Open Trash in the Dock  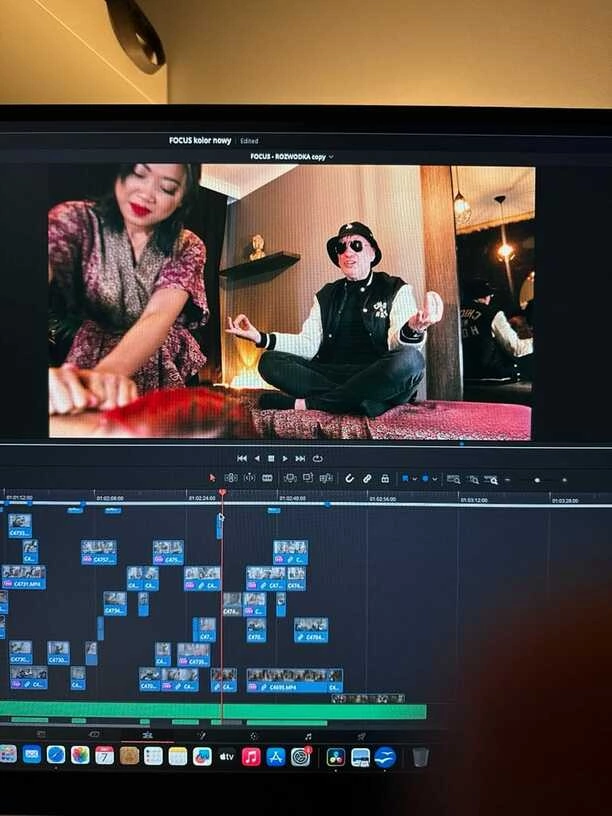(420, 757)
